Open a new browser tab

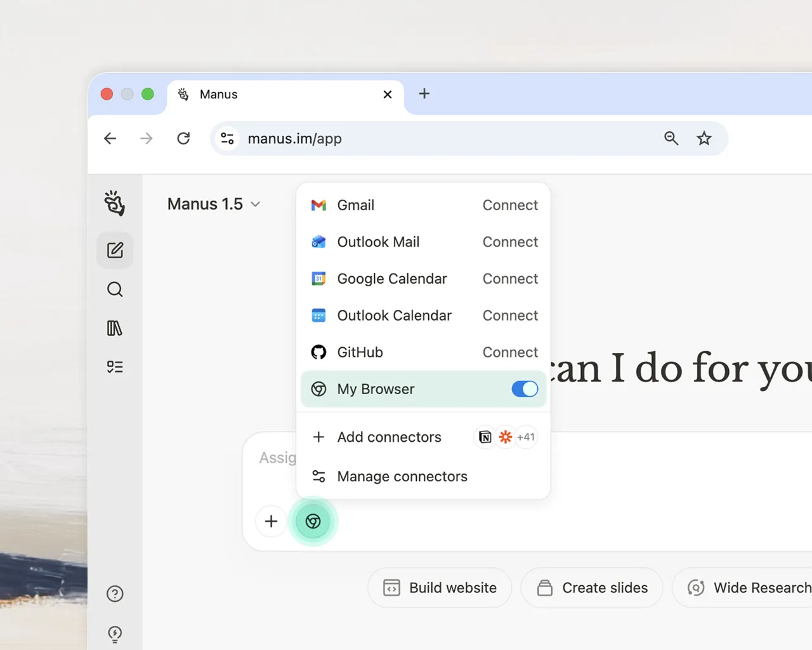point(424,93)
